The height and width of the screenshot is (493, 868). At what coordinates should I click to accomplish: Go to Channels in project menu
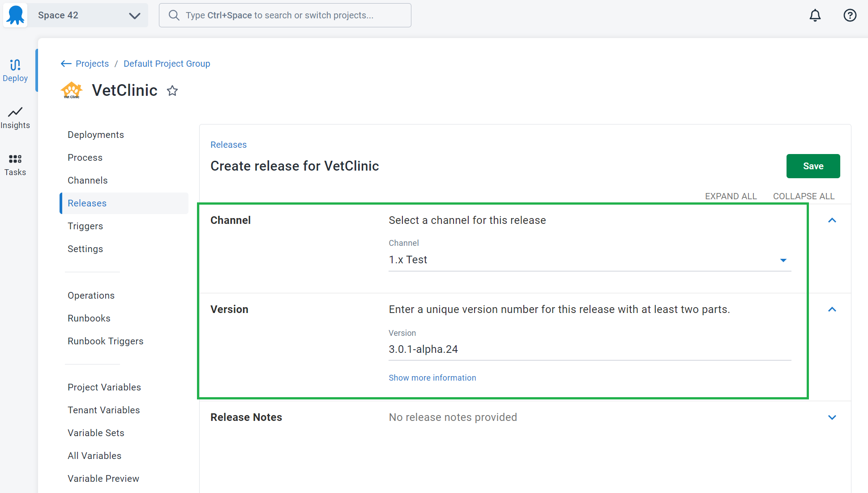coord(88,180)
